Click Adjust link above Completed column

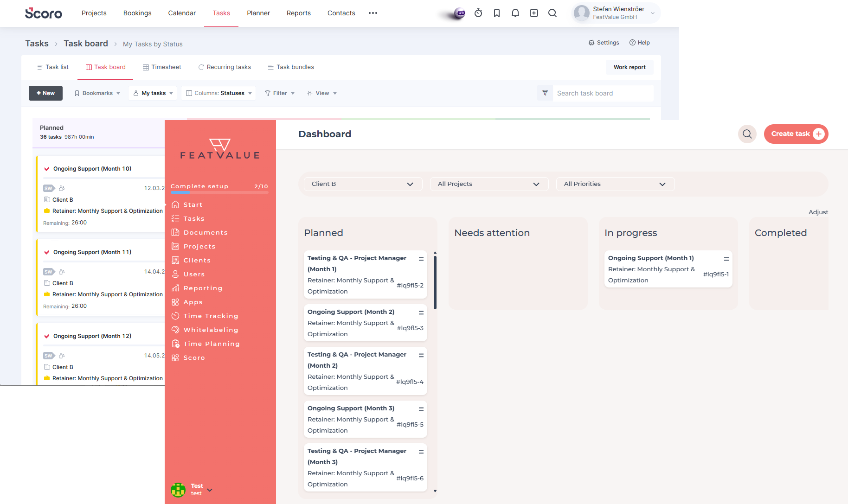coord(818,212)
